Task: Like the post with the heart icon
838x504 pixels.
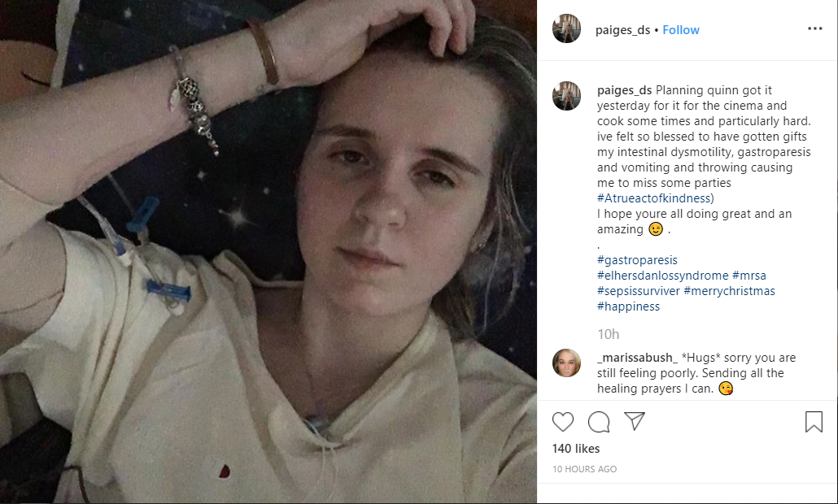Action: click(563, 422)
